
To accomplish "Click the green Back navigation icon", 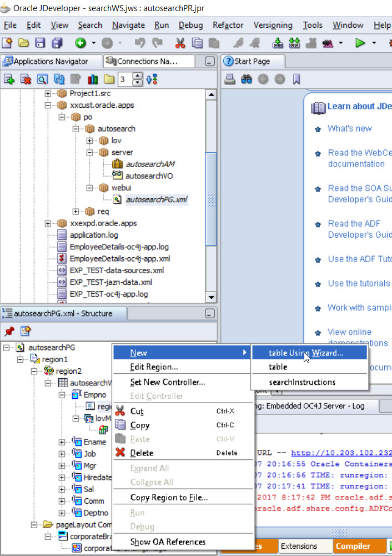I will pyautogui.click(x=81, y=43).
